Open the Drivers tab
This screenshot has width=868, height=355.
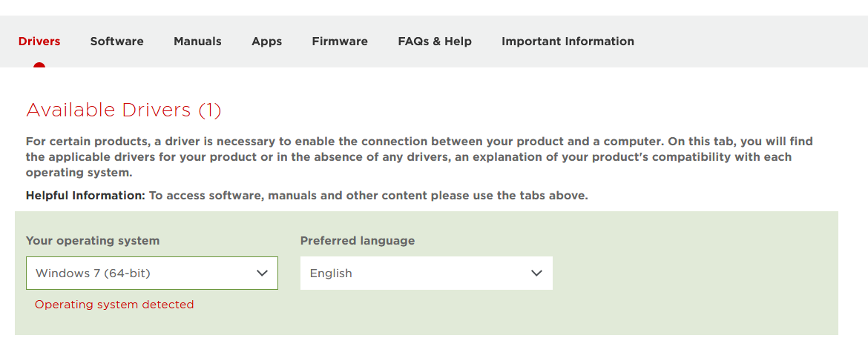39,42
